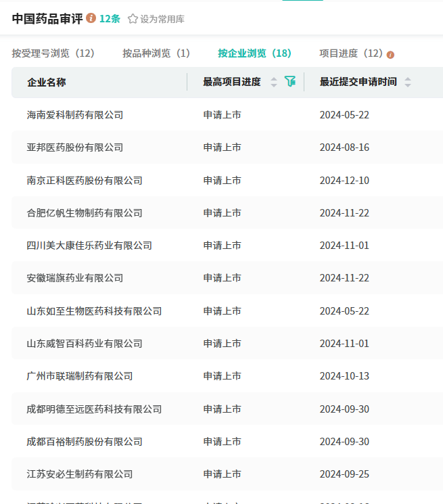The width and height of the screenshot is (443, 504).
Task: Click the star icon for 设为常用库
Action: pos(133,19)
